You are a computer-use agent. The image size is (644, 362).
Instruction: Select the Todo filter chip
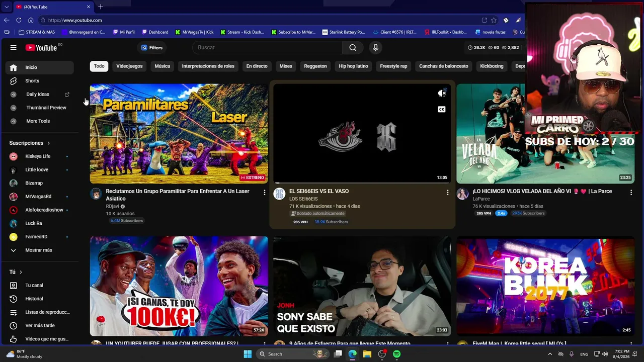(x=99, y=66)
